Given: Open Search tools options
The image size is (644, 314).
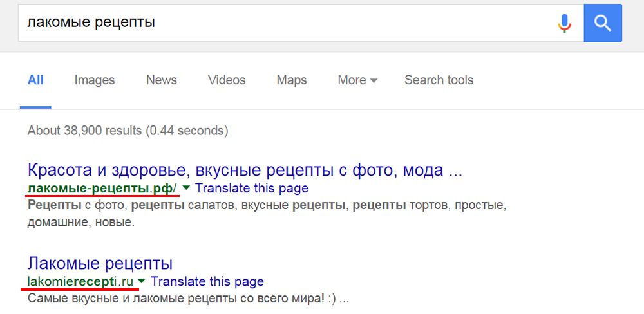Looking at the screenshot, I should pos(439,80).
